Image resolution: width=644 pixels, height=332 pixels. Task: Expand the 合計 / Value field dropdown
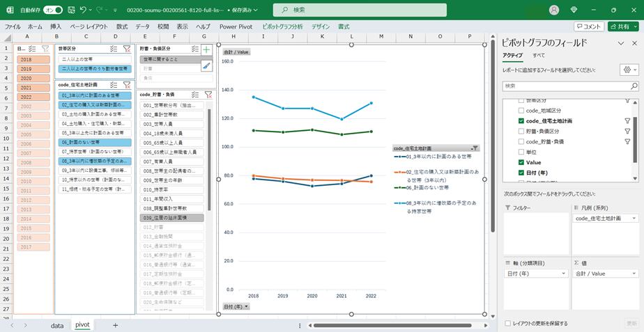634,274
